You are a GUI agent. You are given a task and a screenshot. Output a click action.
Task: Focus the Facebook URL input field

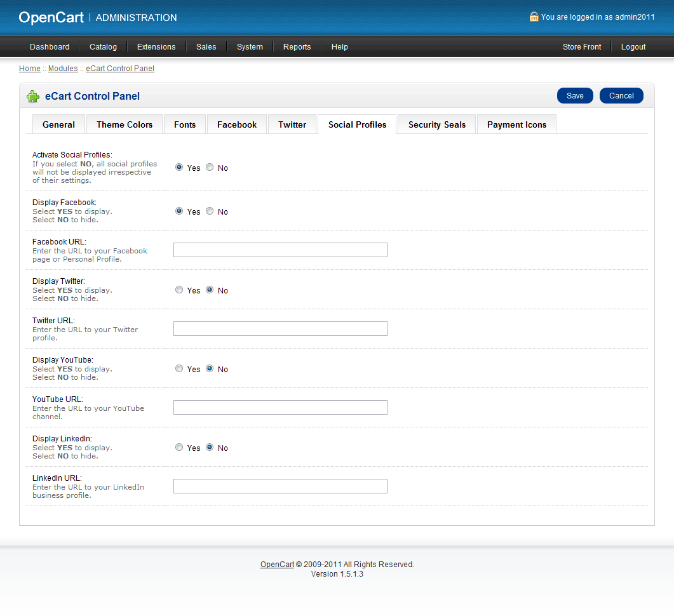coord(280,250)
